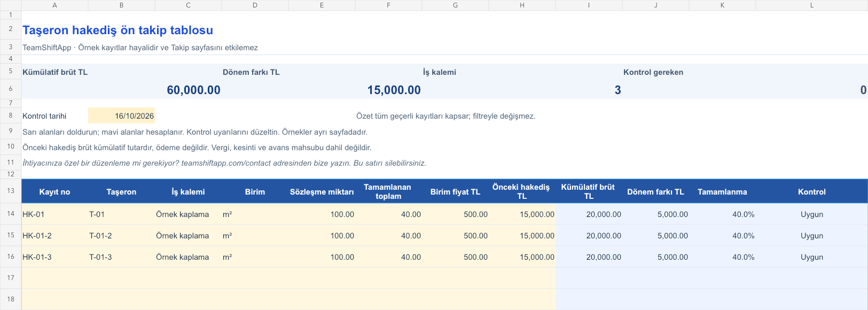Viewport: 868px width, 310px height.
Task: Select the 'Kayıt no' column header
Action: coord(54,192)
